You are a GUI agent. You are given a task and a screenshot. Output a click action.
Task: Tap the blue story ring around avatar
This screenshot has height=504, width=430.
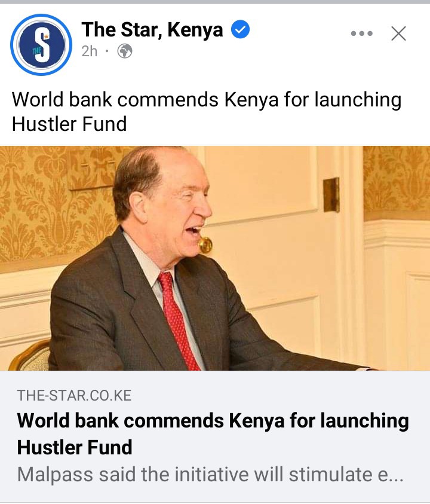pyautogui.click(x=41, y=45)
